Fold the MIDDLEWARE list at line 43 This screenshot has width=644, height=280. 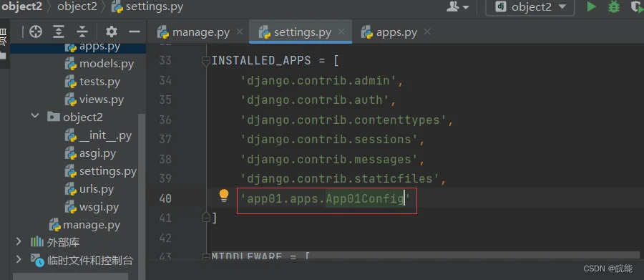(x=206, y=256)
